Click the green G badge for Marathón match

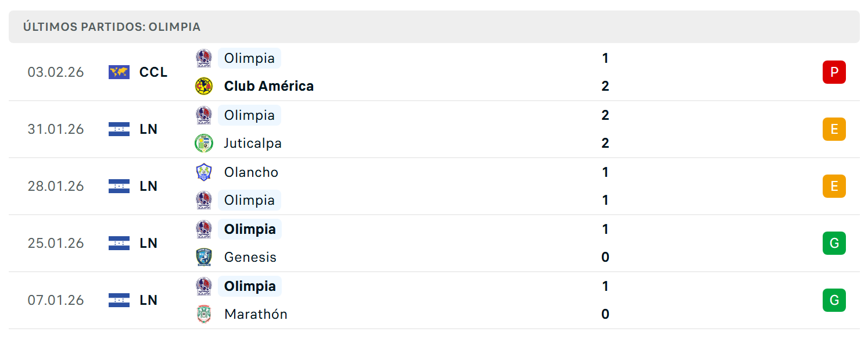click(x=834, y=300)
